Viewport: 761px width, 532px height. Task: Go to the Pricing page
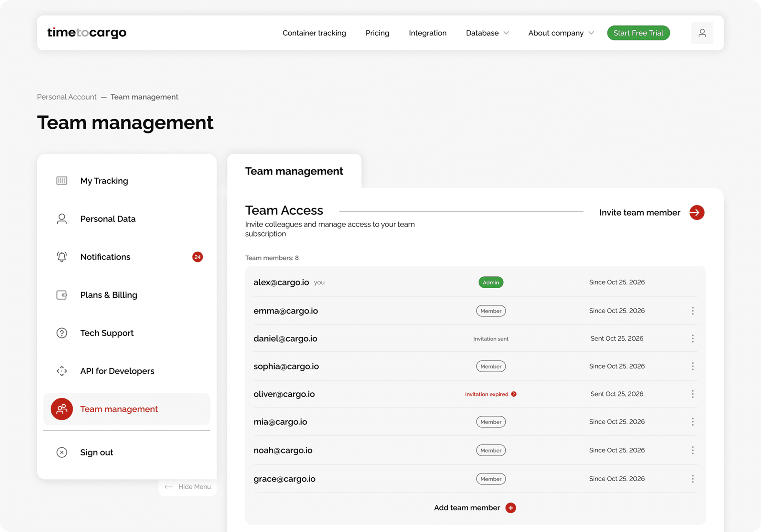point(377,33)
